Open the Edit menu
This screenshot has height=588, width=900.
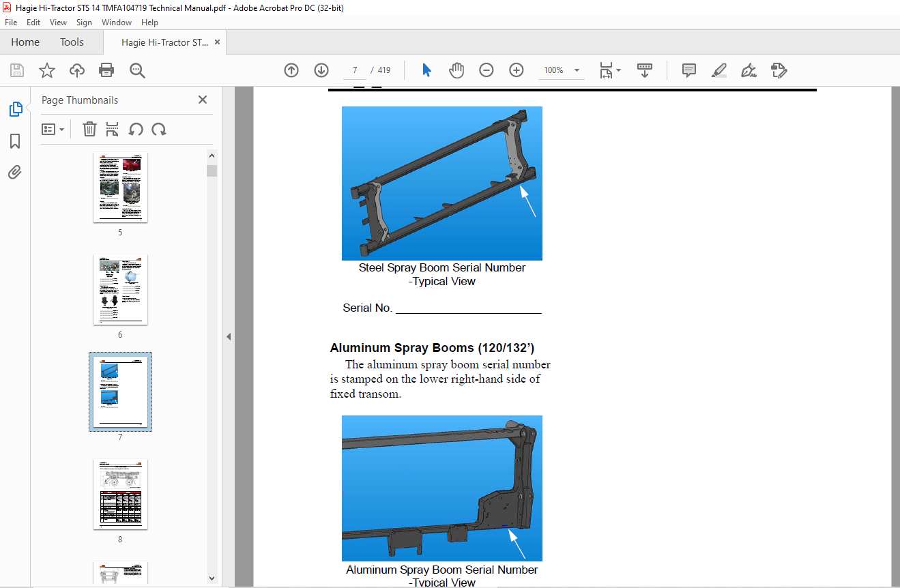[x=33, y=23]
